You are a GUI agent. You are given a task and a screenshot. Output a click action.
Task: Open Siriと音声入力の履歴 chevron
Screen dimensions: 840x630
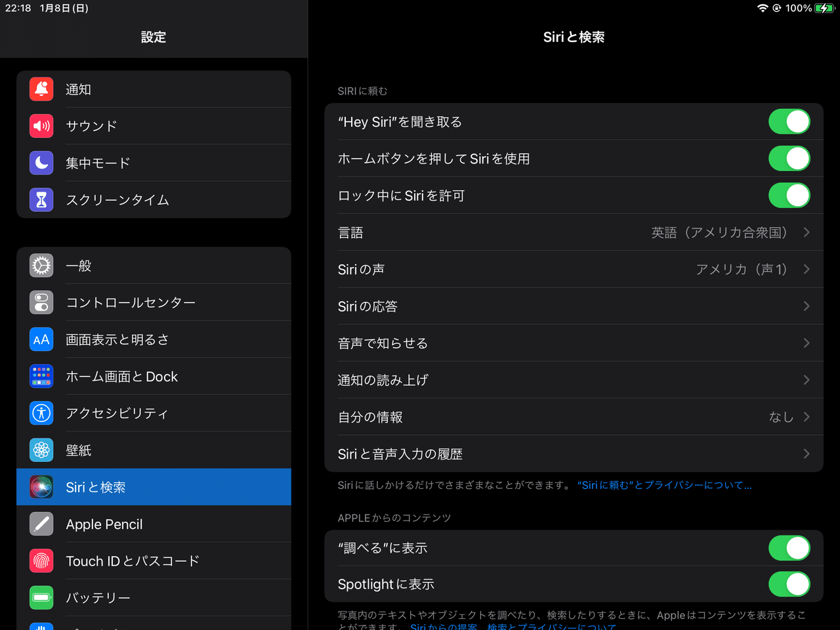coord(807,453)
